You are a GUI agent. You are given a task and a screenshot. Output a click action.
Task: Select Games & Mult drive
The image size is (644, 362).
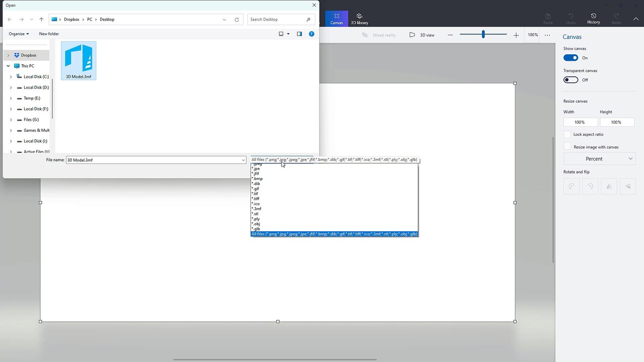36,130
